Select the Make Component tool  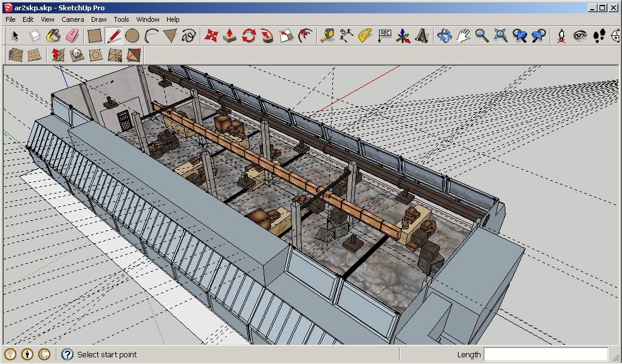click(x=35, y=36)
